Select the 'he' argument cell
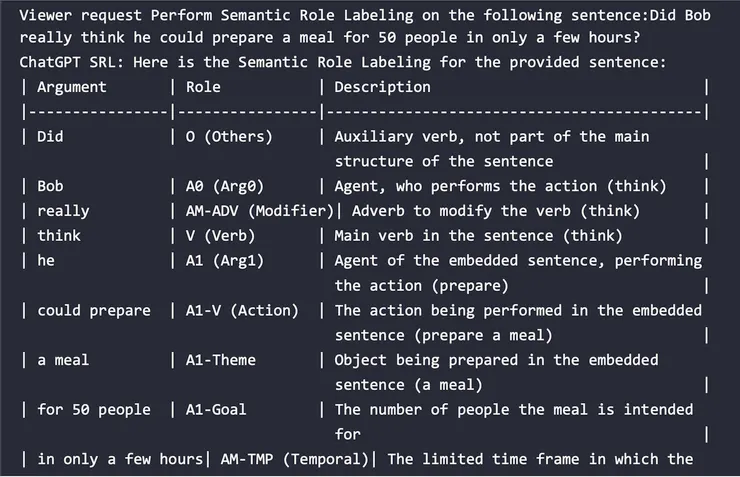Viewport: 740px width, 477px height. 46,260
